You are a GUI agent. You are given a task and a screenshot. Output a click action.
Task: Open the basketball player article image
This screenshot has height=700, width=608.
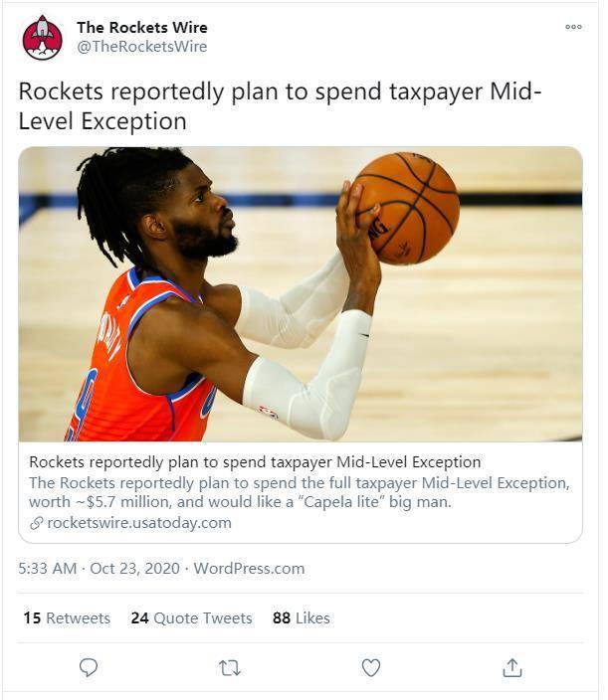(x=301, y=293)
